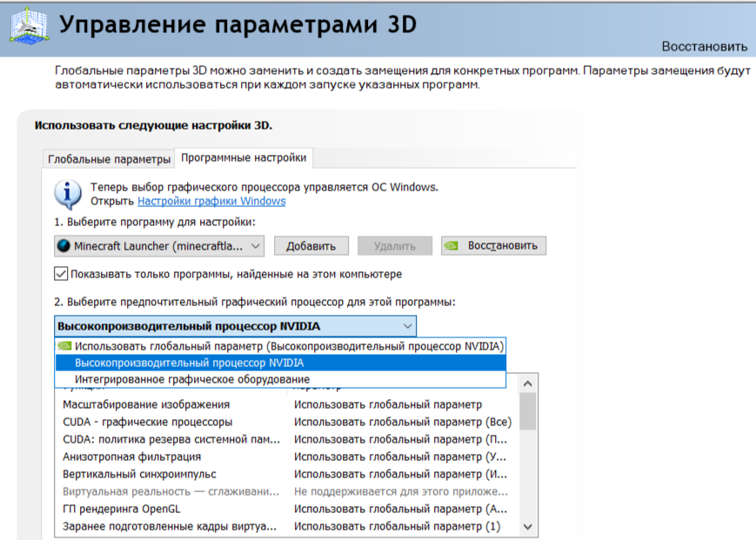Choose Высокопроизводительный процессор NVIDIA in the list

(189, 363)
